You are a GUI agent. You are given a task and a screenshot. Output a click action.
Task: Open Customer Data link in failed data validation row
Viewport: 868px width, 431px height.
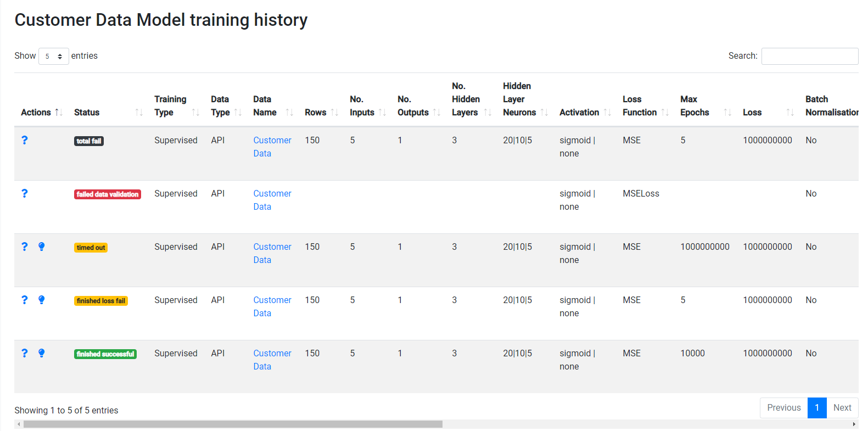272,200
